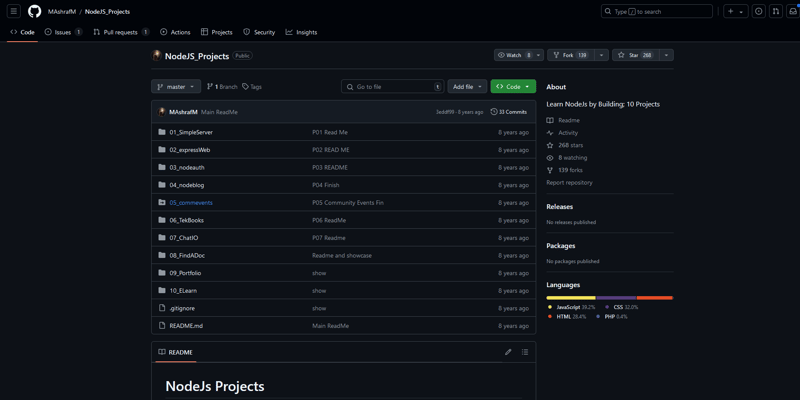Click the MAshrafM avatar in commit row
Viewport: 800px width, 400px height.
tap(162, 112)
